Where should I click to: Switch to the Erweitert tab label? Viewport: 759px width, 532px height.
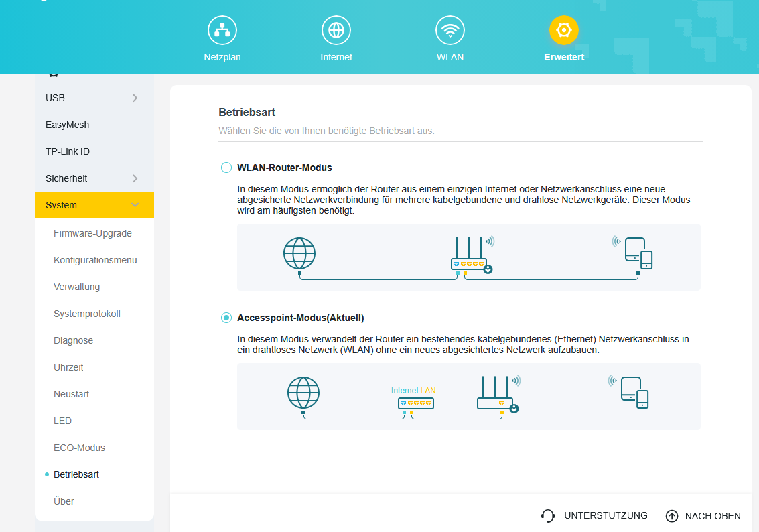[564, 57]
